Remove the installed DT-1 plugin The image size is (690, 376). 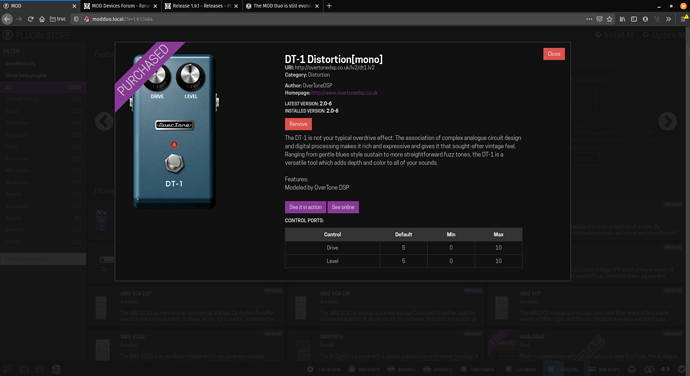[x=298, y=124]
